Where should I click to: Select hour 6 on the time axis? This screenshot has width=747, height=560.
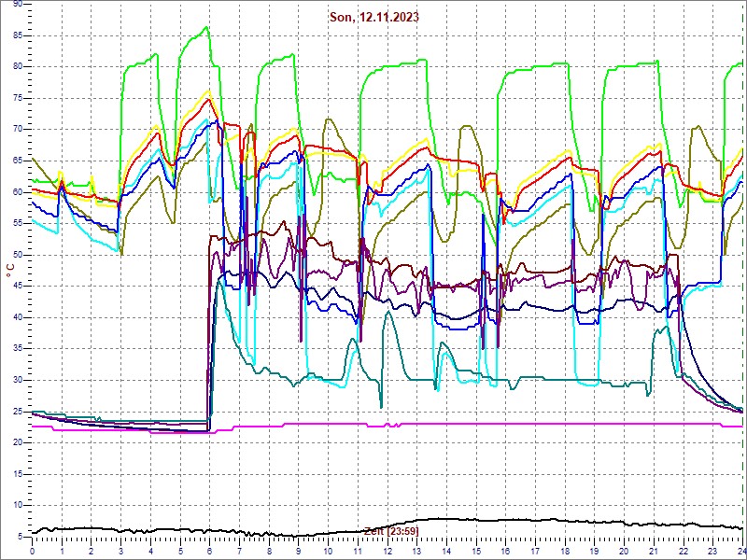pos(209,551)
